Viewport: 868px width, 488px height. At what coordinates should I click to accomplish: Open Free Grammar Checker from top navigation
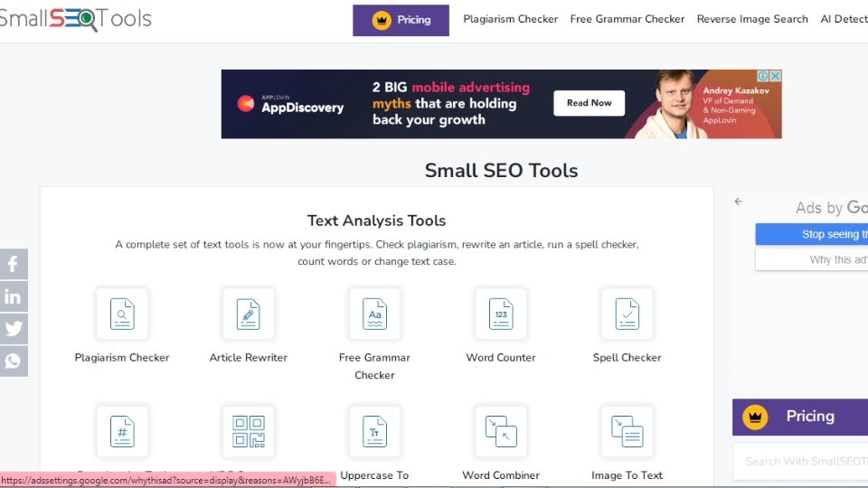[x=627, y=19]
